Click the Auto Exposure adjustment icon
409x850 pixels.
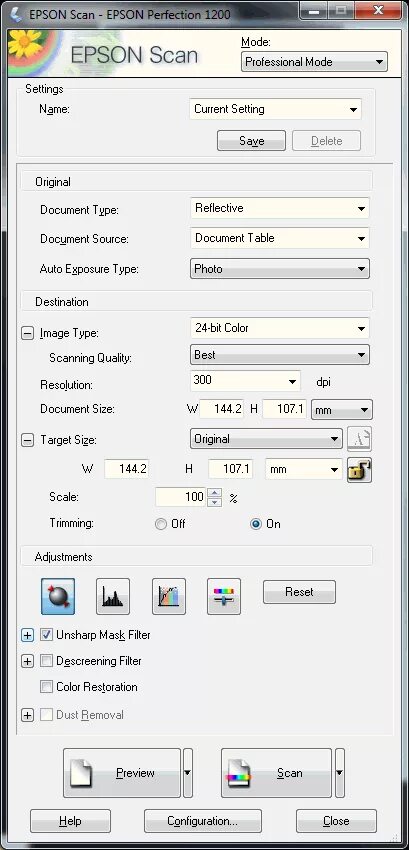coord(58,596)
